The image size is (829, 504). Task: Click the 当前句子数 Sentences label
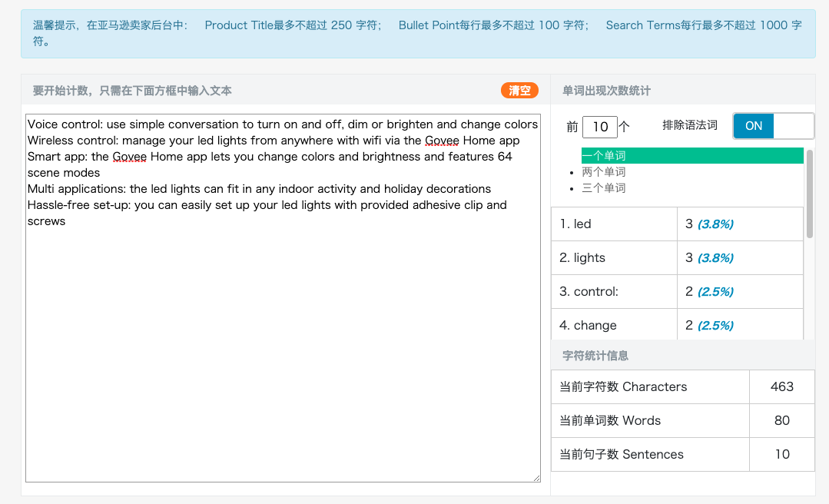622,454
